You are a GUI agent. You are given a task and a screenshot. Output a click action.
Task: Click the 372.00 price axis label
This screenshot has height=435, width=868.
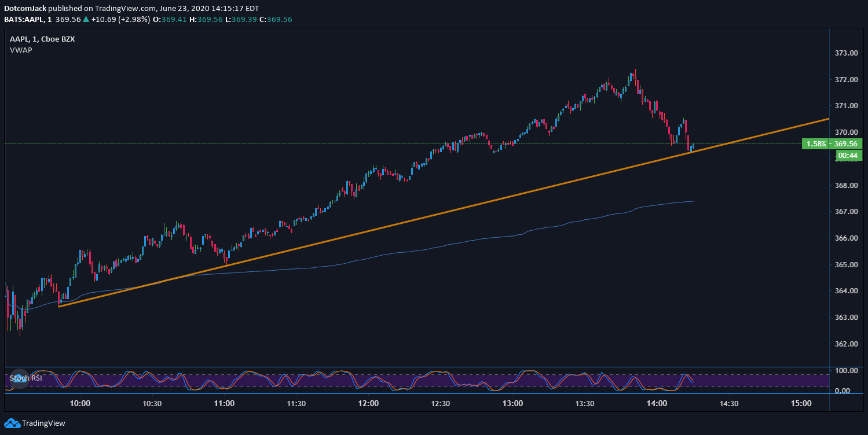(x=846, y=79)
